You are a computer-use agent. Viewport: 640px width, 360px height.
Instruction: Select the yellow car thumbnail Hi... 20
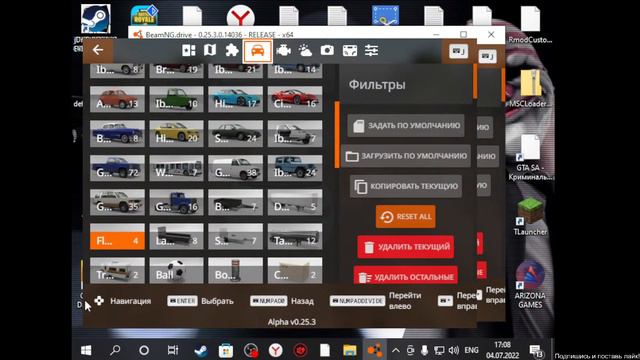click(176, 133)
